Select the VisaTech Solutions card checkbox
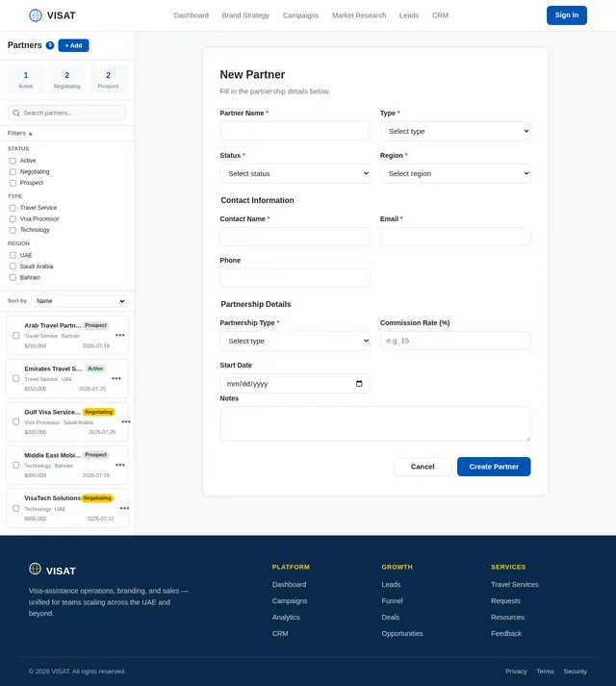The height and width of the screenshot is (686, 616). (x=16, y=508)
